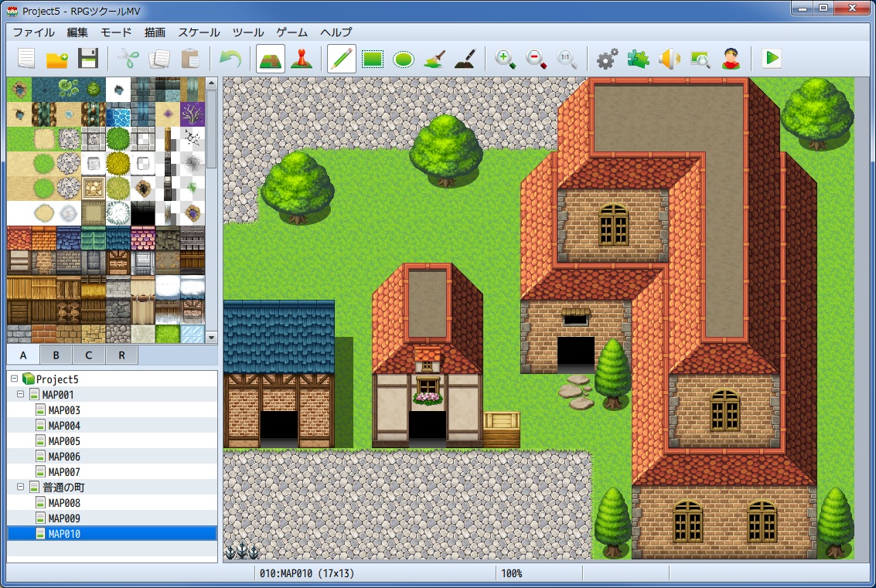Click the blue-roofed house on map

(279, 373)
